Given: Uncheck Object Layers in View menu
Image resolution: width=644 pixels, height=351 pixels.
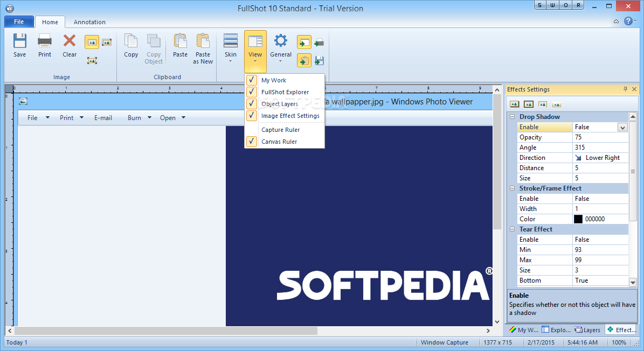Looking at the screenshot, I should [x=251, y=104].
